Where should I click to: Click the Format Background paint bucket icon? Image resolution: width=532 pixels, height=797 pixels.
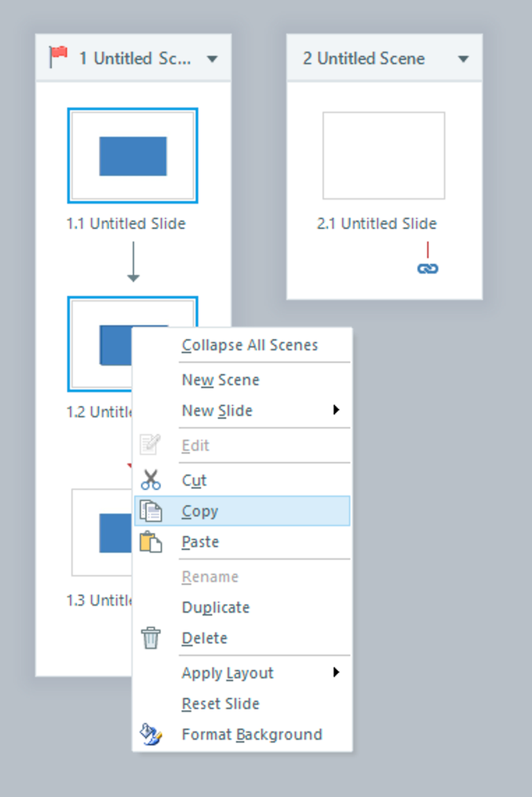pos(151,734)
